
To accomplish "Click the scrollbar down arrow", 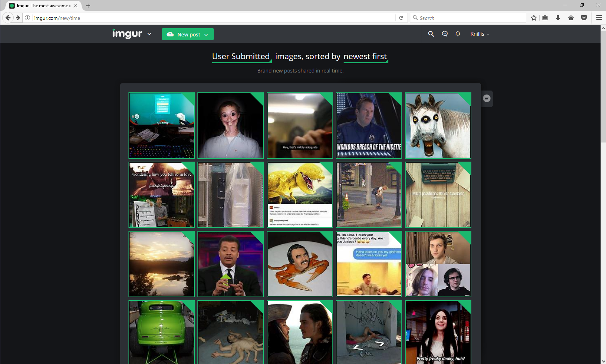I will [603, 361].
